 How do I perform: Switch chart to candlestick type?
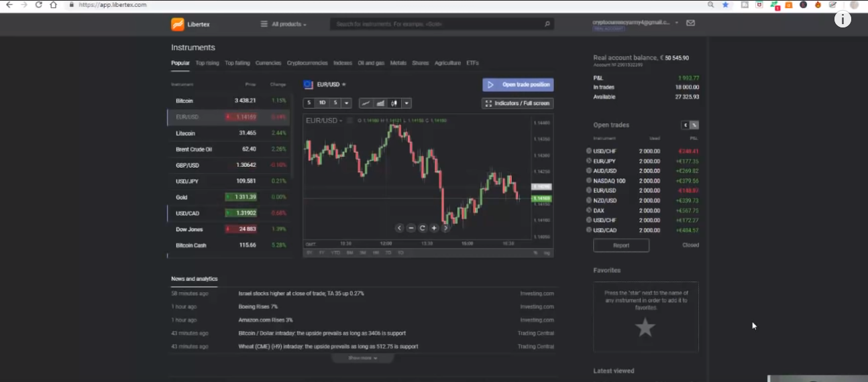coord(394,103)
